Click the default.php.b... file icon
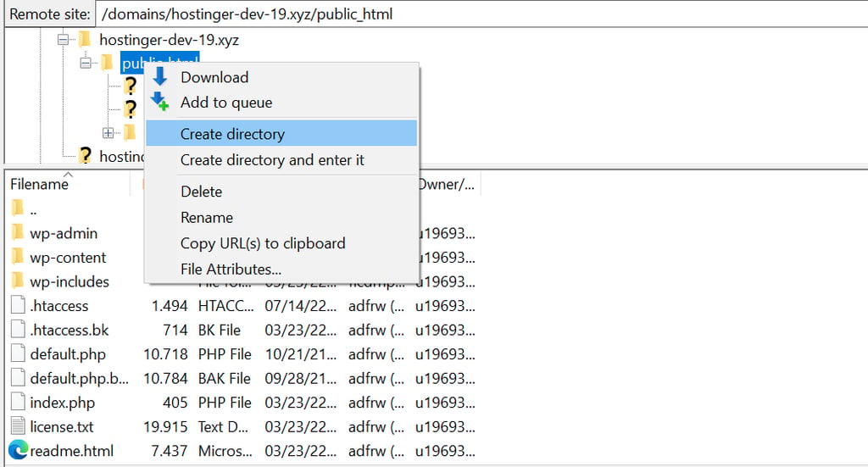 click(19, 377)
